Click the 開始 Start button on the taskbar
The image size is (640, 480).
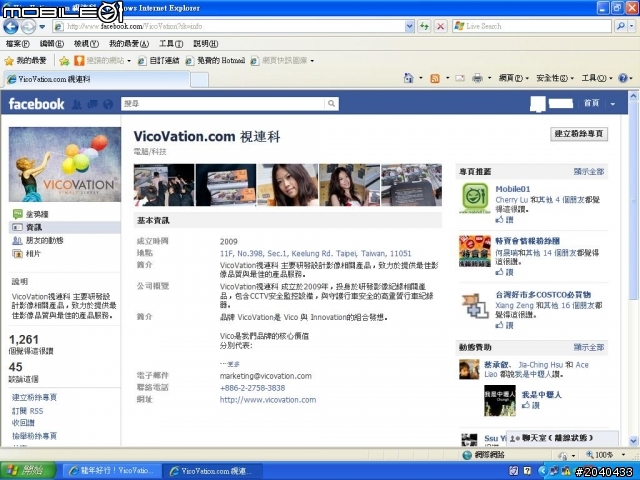28,471
